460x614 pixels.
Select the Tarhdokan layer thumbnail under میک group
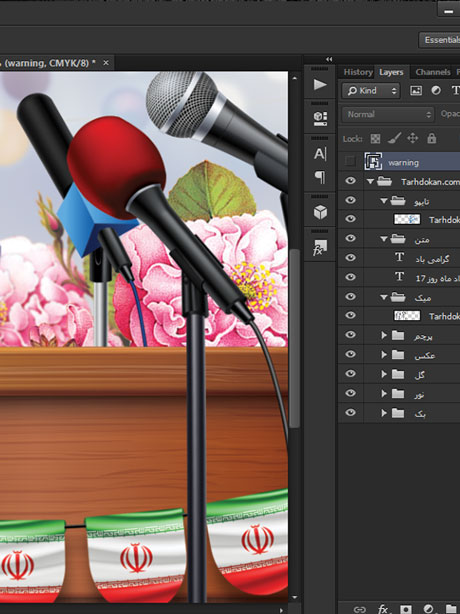407,316
